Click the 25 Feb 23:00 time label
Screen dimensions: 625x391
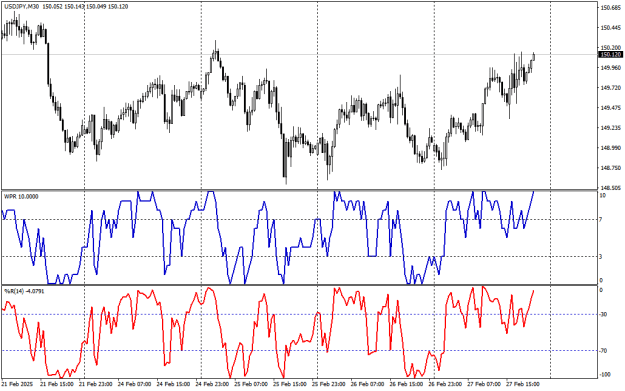pyautogui.click(x=329, y=384)
